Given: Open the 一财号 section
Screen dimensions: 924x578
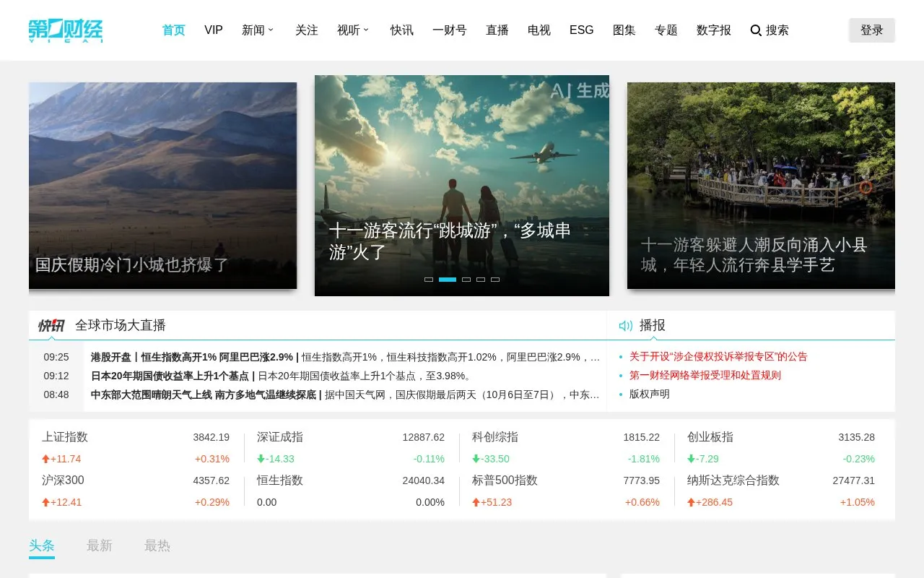Looking at the screenshot, I should (450, 30).
